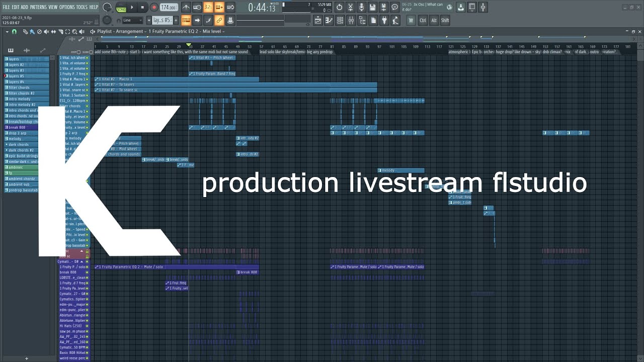Open the PATTERNS menu
The width and height of the screenshot is (644, 362).
click(38, 7)
